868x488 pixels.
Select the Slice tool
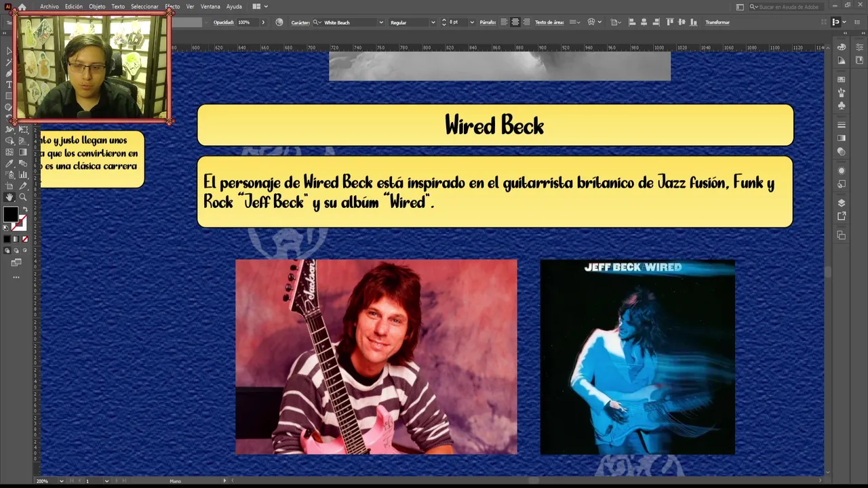tap(22, 186)
